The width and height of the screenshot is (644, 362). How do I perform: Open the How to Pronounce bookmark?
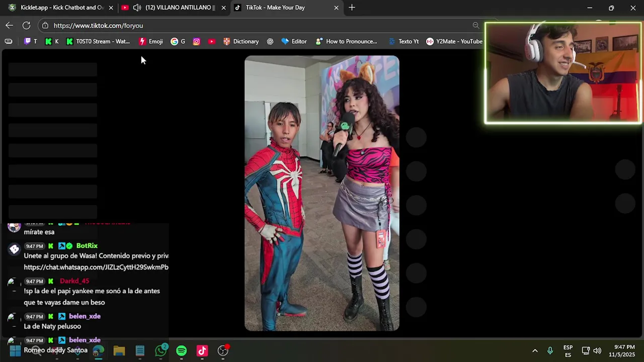(x=346, y=41)
